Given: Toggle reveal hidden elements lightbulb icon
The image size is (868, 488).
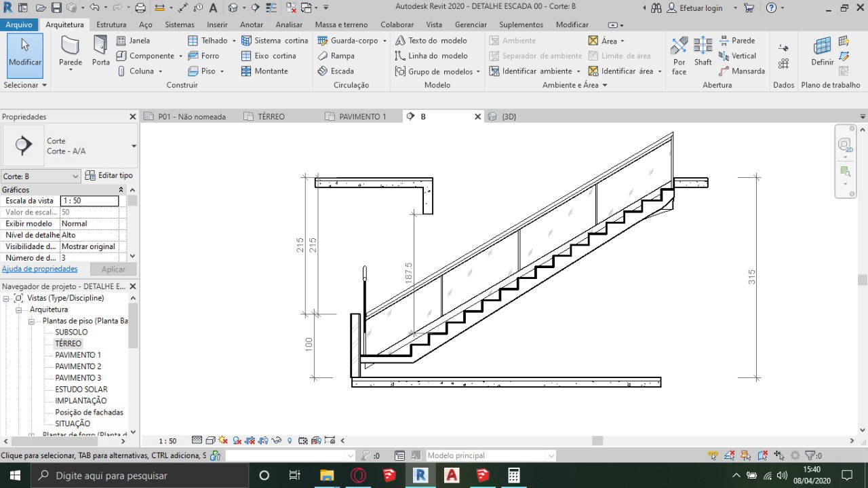Looking at the screenshot, I should click(x=290, y=440).
